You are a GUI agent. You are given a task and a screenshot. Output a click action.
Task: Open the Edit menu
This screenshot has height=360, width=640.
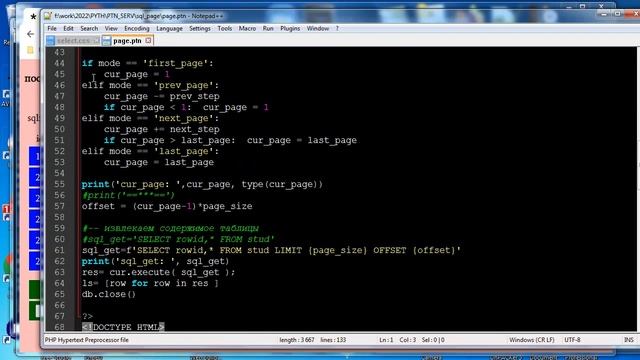(x=68, y=29)
